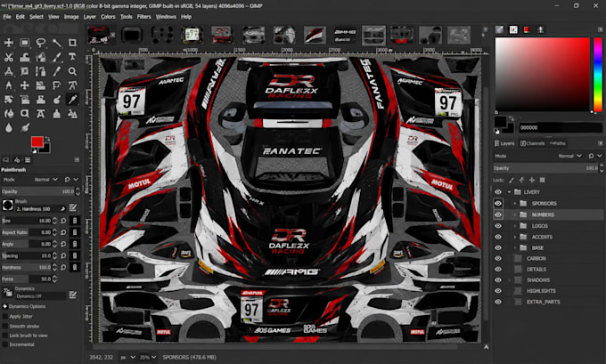Open the Filters menu
606x364 pixels.
coord(143,17)
